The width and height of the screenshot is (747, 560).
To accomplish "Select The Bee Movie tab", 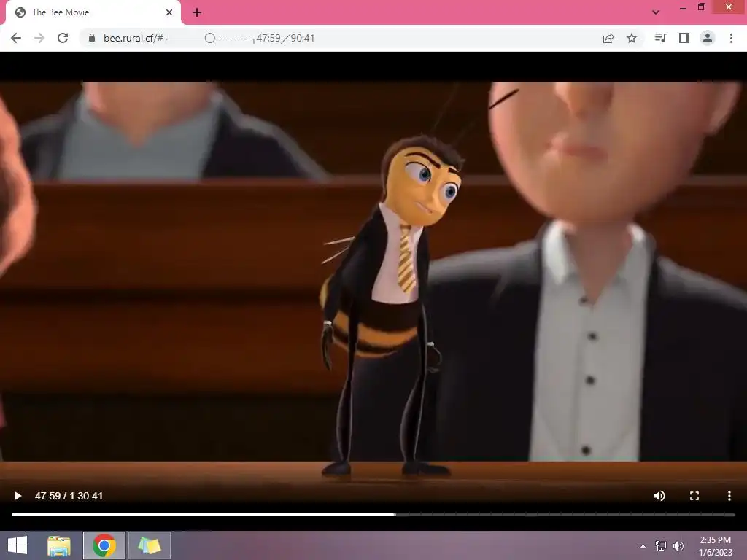I will [93, 12].
